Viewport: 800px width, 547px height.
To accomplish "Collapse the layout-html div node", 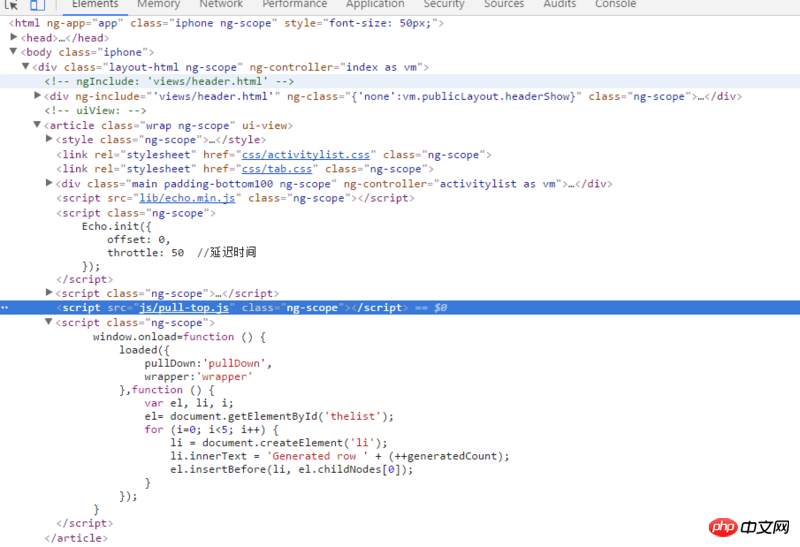I will tap(26, 66).
